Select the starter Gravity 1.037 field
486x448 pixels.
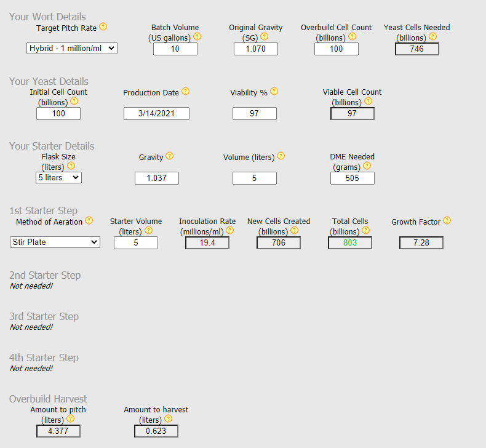(x=157, y=178)
